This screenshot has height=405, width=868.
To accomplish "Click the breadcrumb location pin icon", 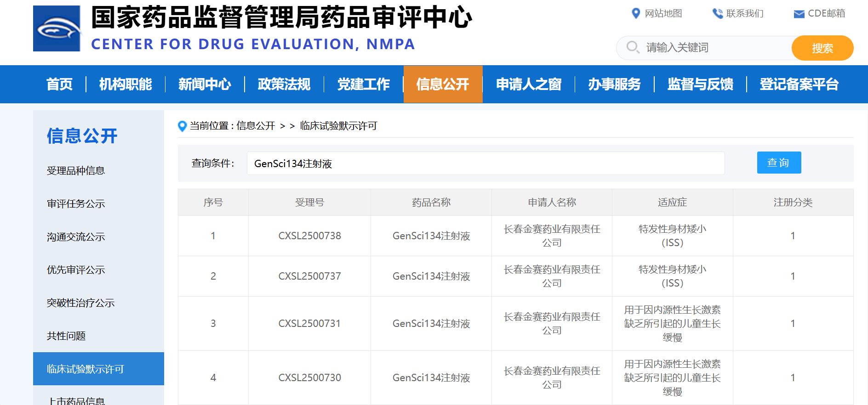I will coord(182,126).
